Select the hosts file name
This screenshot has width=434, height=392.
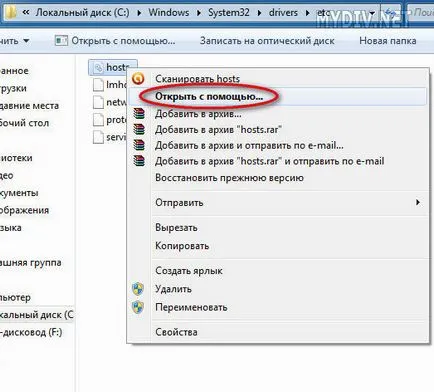click(x=118, y=67)
